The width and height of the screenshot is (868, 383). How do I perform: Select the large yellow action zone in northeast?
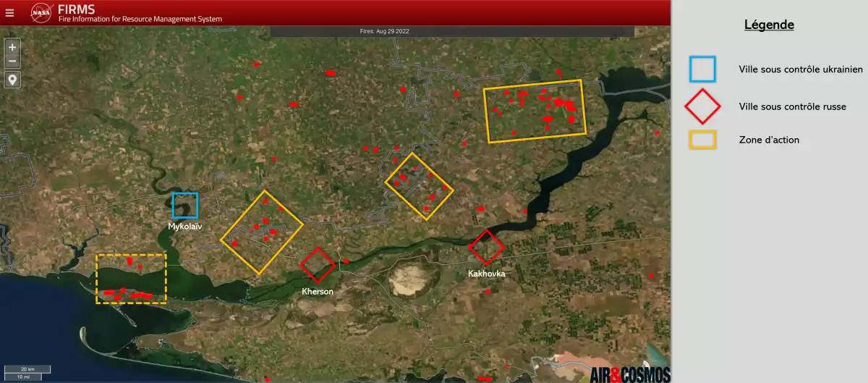pyautogui.click(x=535, y=110)
